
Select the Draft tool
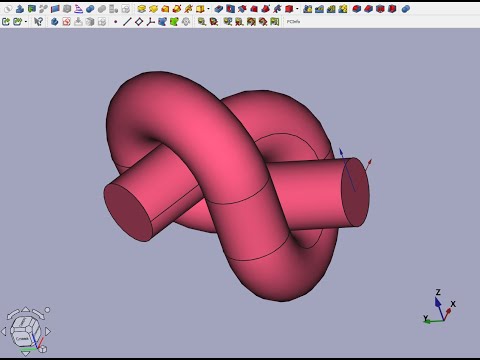click(380, 9)
